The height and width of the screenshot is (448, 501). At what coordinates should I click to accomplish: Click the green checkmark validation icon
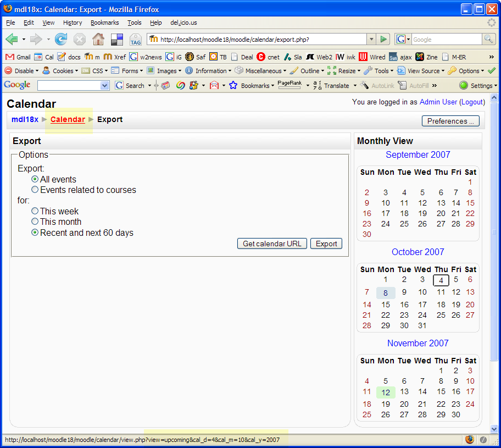pyautogui.click(x=492, y=71)
